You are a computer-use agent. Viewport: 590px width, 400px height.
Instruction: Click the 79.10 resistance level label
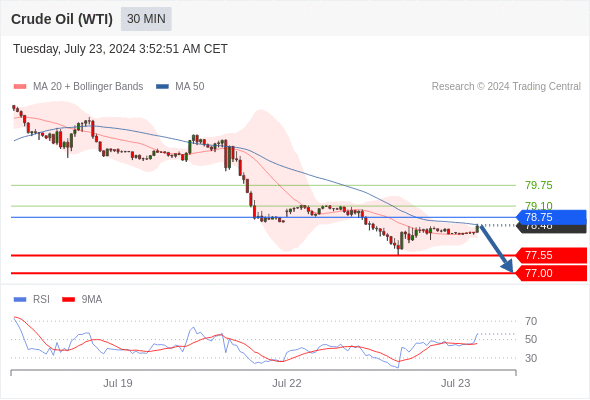pyautogui.click(x=539, y=205)
